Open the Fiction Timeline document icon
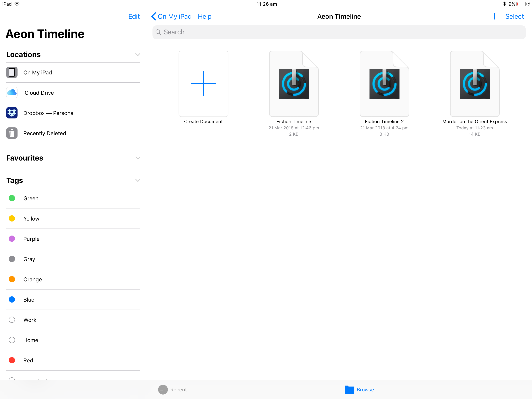 pos(294,84)
